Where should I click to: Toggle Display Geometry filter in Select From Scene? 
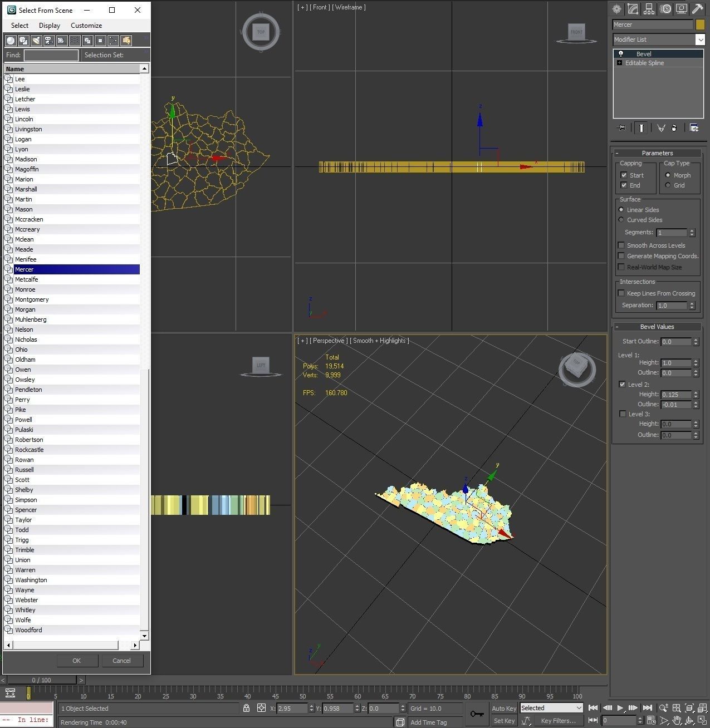tap(11, 41)
